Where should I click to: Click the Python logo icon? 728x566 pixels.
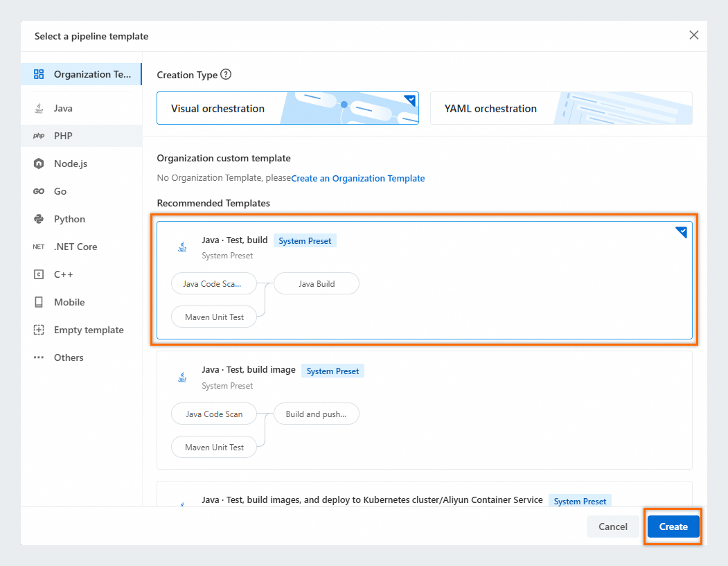[39, 220]
